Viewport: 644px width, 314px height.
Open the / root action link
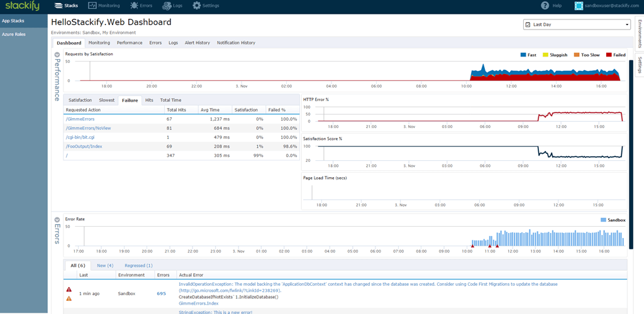[x=67, y=155]
